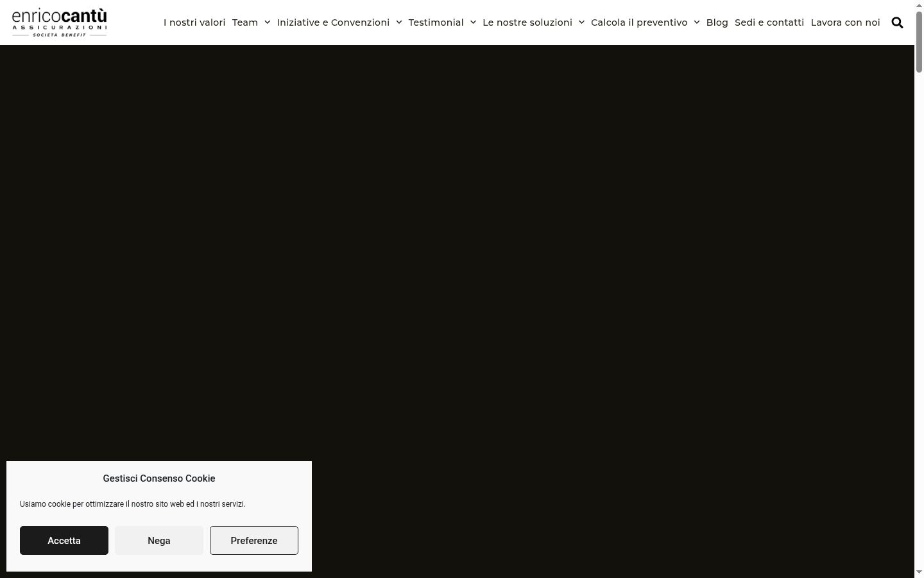Open the site search magnifier icon
The image size is (924, 578).
897,22
